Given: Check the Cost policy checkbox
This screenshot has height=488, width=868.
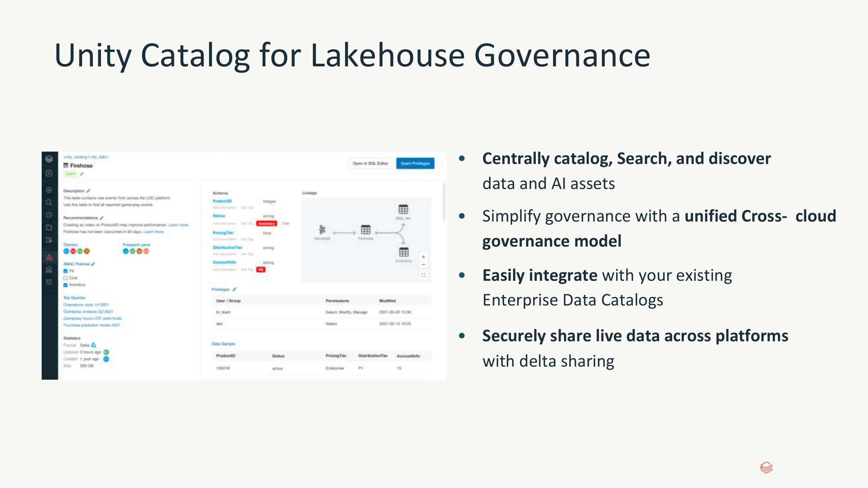Looking at the screenshot, I should pyautogui.click(x=66, y=278).
